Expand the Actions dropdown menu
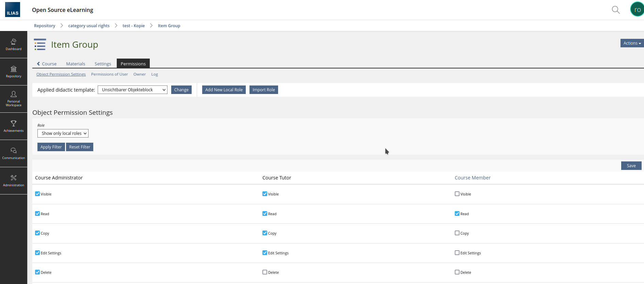The height and width of the screenshot is (284, 644). coord(632,43)
